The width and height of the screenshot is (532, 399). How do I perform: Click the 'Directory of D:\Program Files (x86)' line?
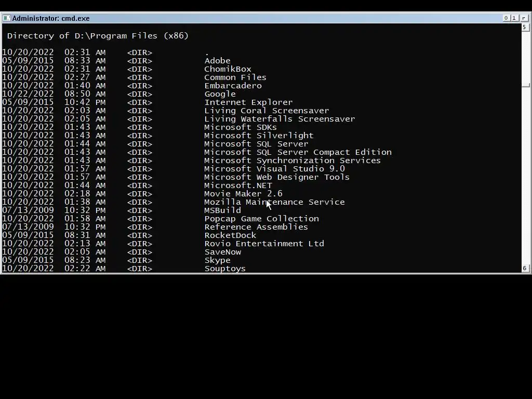[x=98, y=36]
